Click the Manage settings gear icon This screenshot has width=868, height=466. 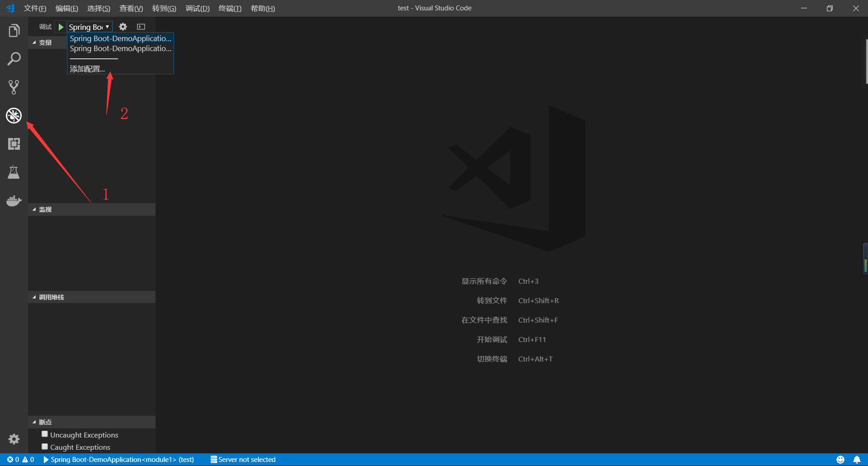pos(123,27)
